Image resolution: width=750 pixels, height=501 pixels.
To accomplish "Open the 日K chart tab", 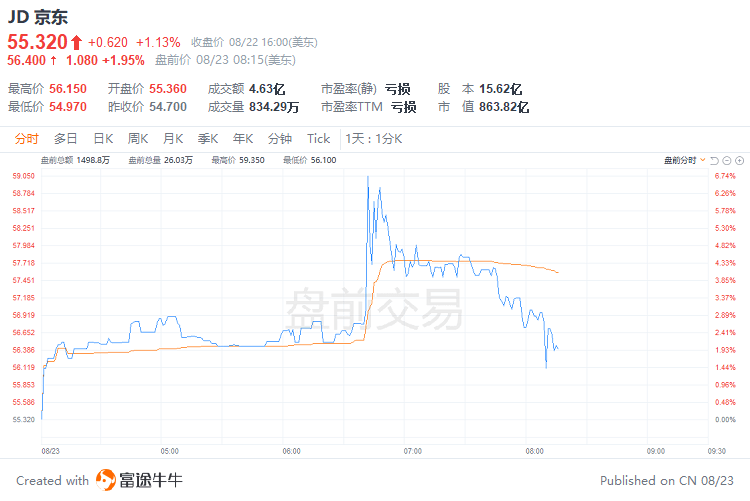I will click(103, 139).
